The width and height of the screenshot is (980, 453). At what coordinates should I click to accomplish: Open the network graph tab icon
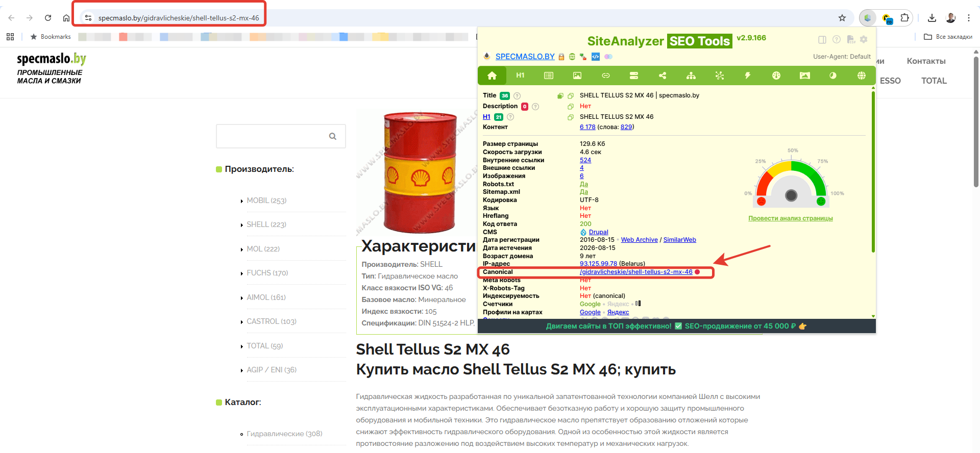point(720,75)
